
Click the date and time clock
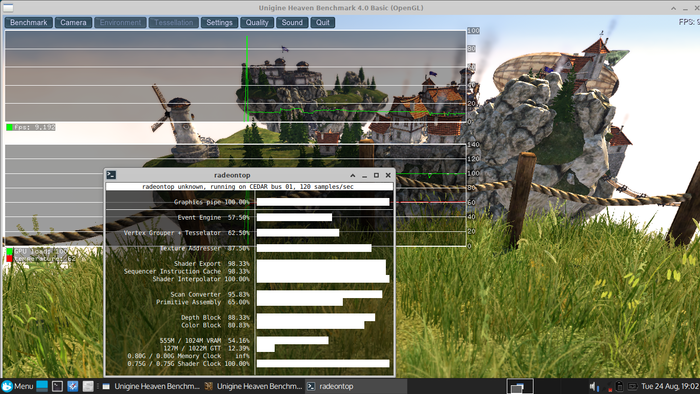(x=670, y=386)
